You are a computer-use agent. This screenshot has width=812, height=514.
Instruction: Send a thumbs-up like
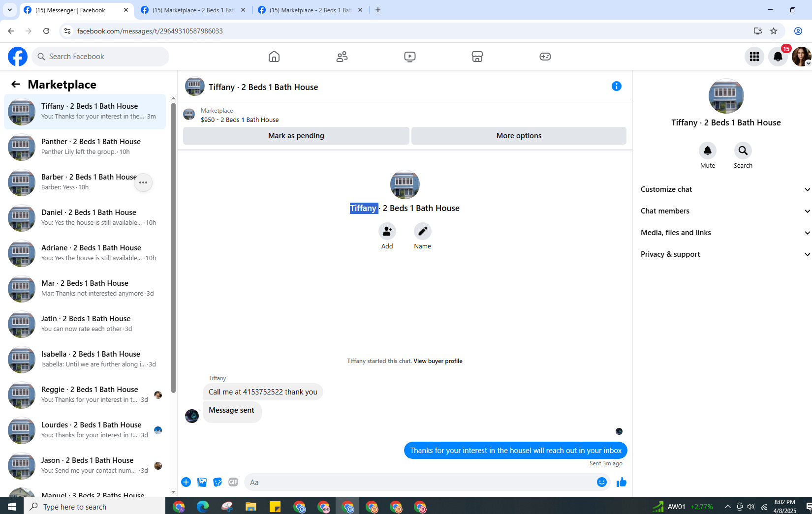[x=622, y=482]
